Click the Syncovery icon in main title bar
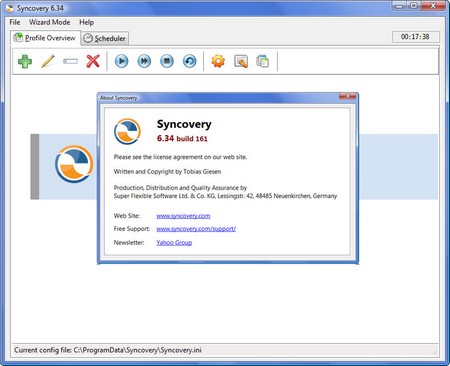The width and height of the screenshot is (450, 366). [10, 8]
